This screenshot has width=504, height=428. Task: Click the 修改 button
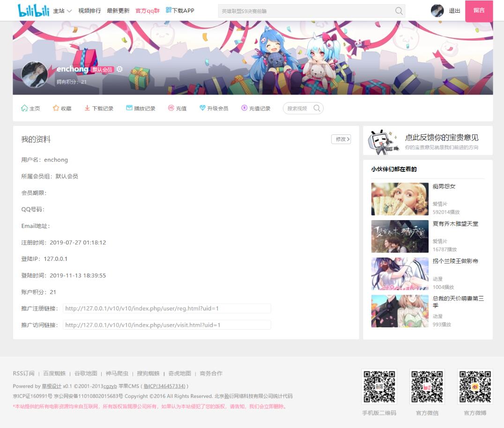click(x=341, y=139)
